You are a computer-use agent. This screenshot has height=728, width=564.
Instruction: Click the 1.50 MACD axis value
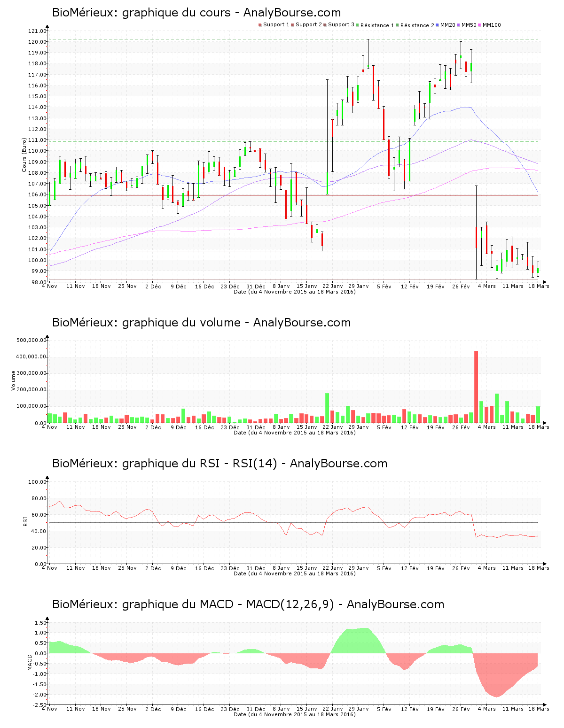pos(40,623)
